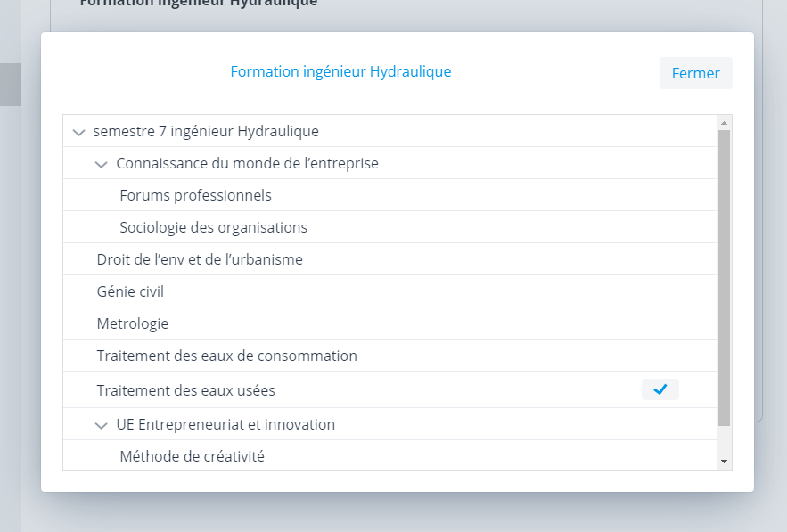Click the scrollbar up arrow

point(724,122)
